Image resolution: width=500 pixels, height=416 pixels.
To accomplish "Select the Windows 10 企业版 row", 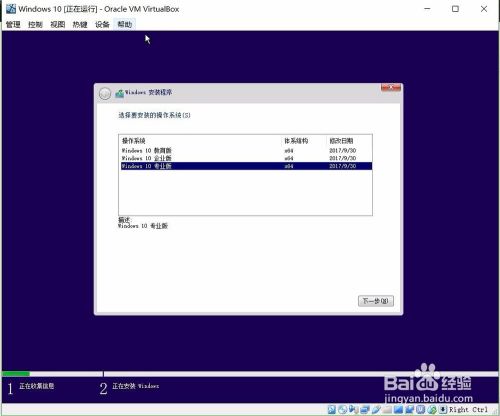I will coord(246,158).
